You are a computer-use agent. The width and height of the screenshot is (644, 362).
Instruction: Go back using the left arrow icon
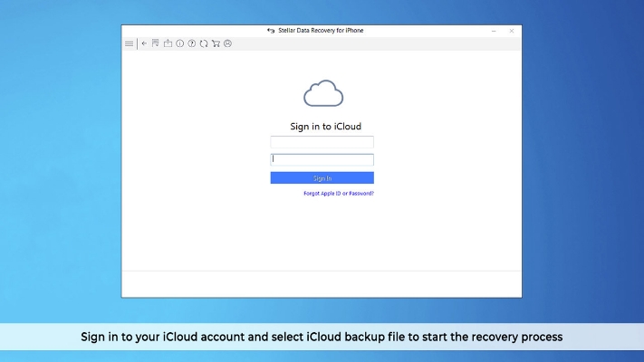(144, 43)
